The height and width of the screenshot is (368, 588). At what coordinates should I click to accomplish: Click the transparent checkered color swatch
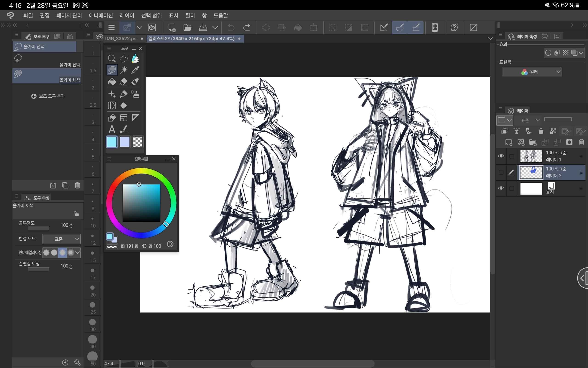tap(138, 142)
